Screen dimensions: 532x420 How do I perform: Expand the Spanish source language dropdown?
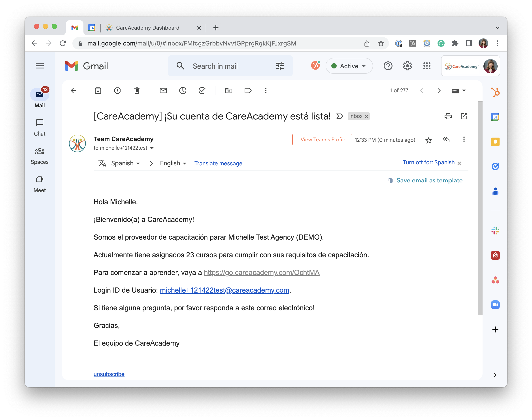(125, 163)
